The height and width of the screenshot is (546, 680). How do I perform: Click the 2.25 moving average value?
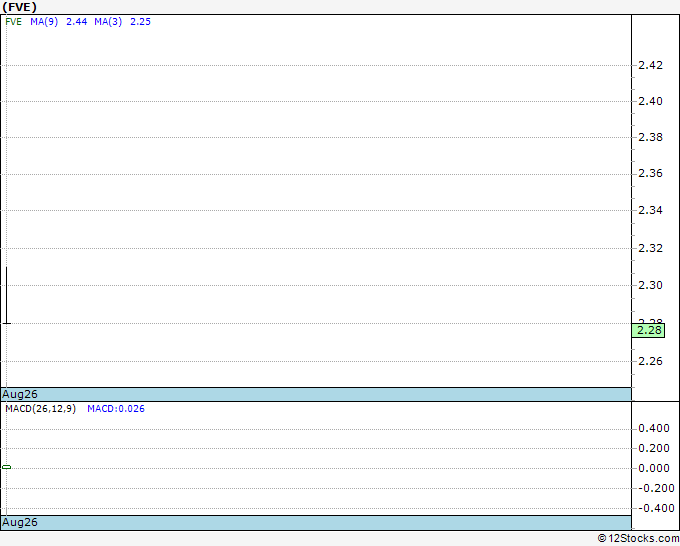(x=141, y=22)
